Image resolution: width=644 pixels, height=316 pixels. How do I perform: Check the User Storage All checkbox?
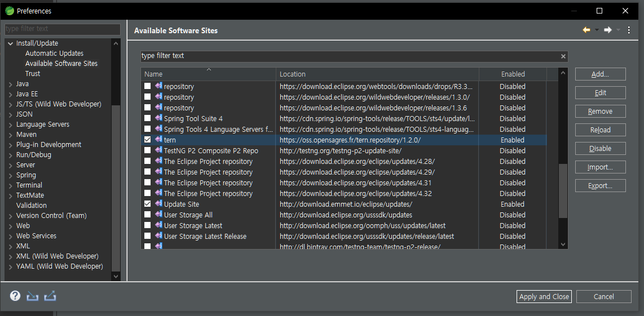[x=147, y=214]
